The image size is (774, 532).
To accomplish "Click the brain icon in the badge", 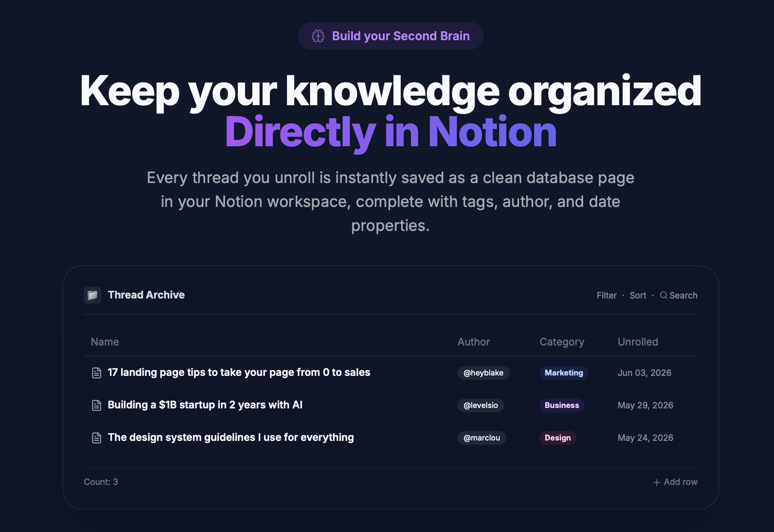I will pos(318,36).
